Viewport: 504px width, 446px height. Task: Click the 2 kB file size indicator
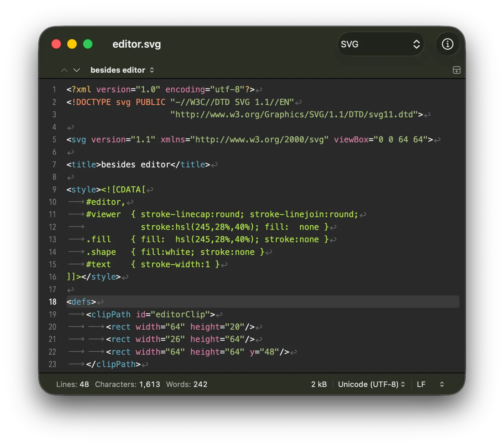pyautogui.click(x=319, y=384)
